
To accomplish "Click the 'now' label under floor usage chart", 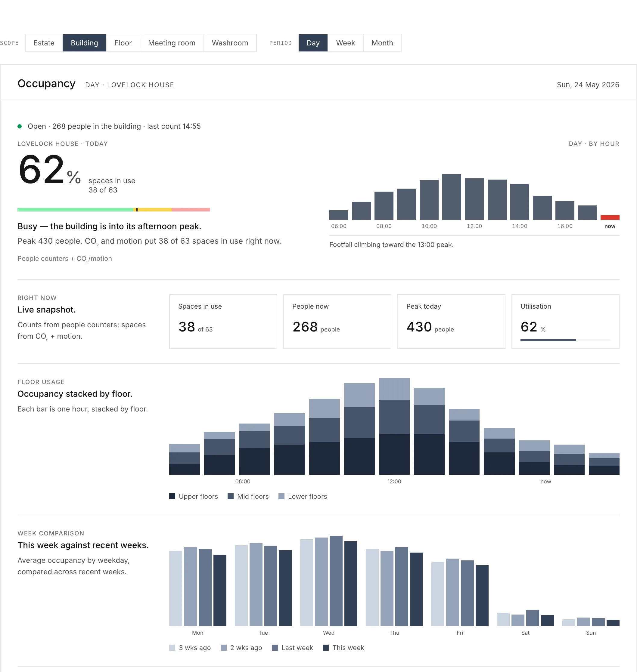I will click(546, 481).
